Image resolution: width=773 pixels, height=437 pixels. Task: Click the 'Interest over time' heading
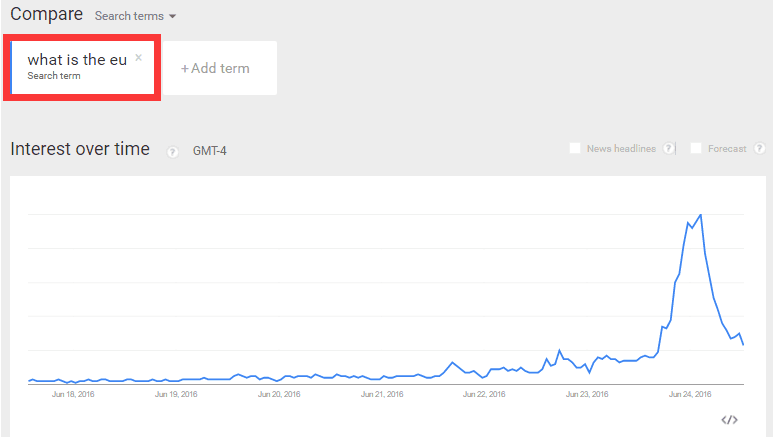(x=80, y=149)
